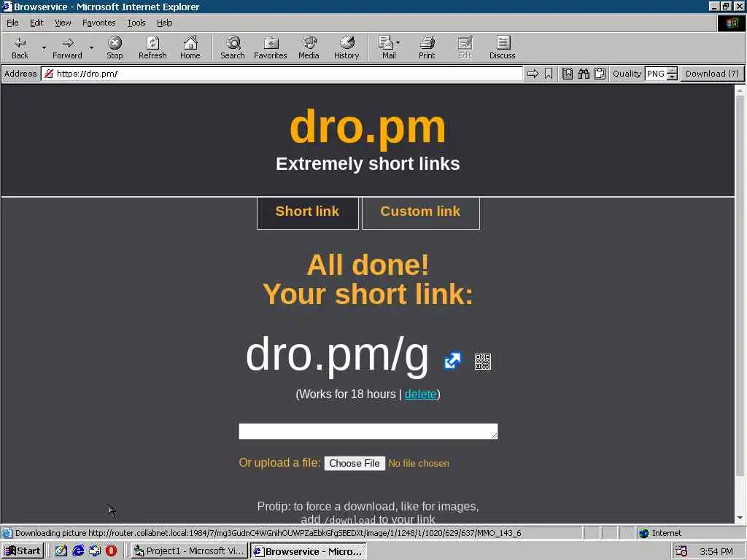Open the Forward button history dropdown arrow
Viewport: 747px width, 560px height.
click(91, 47)
